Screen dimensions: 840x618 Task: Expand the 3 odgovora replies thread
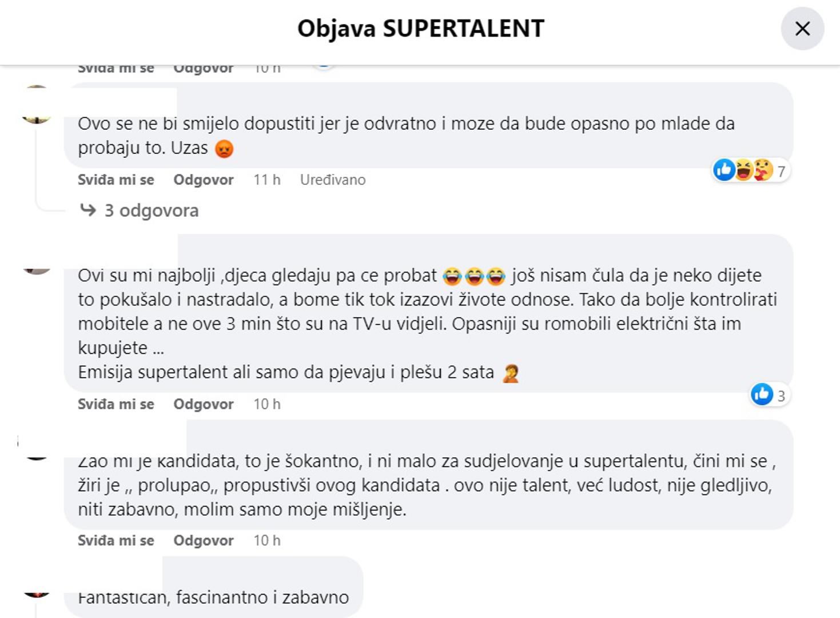click(x=151, y=211)
